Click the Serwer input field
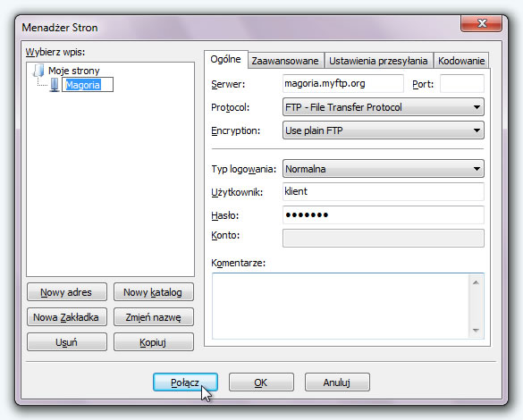Viewport: 523px width, 420px height. click(x=343, y=83)
